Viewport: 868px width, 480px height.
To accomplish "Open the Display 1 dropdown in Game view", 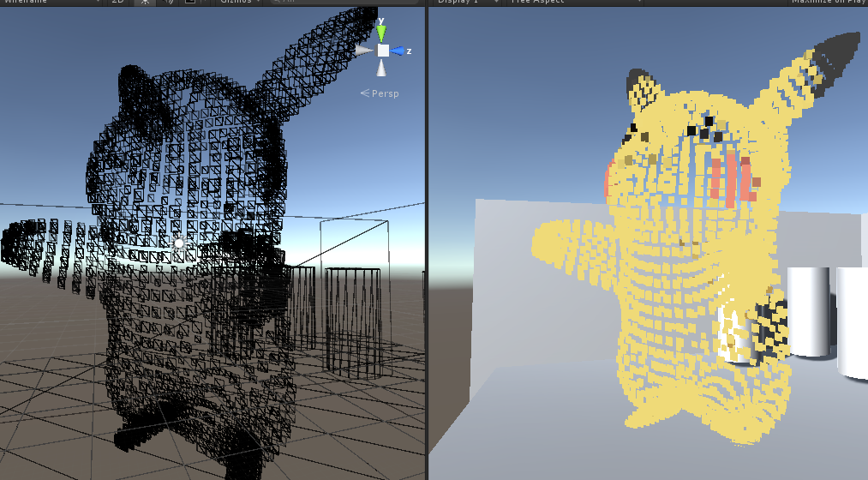I will pyautogui.click(x=466, y=2).
